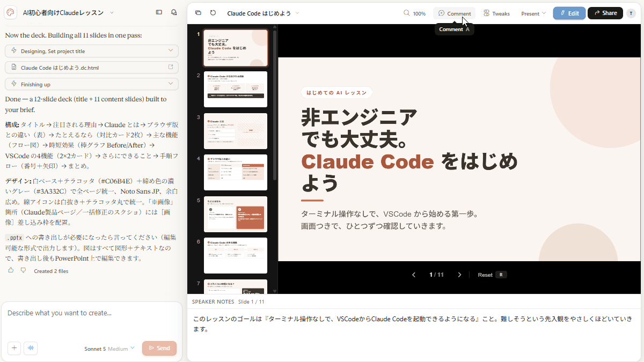
Task: Go to next slide arrow
Action: (x=459, y=275)
